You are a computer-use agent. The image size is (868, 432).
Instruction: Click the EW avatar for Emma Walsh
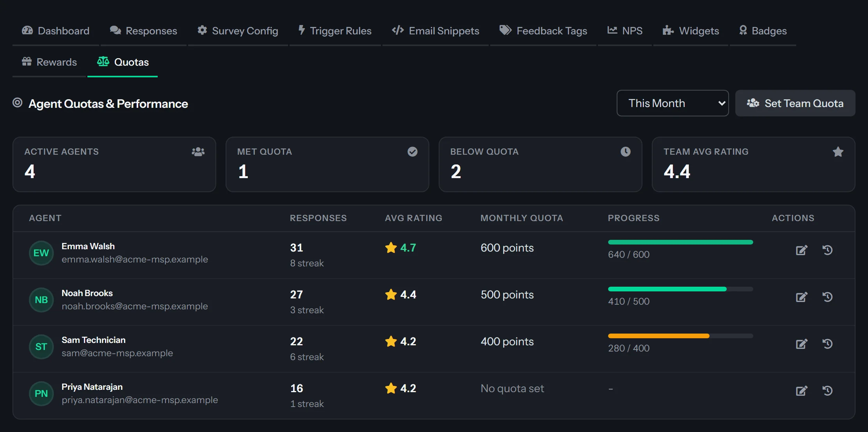[41, 253]
